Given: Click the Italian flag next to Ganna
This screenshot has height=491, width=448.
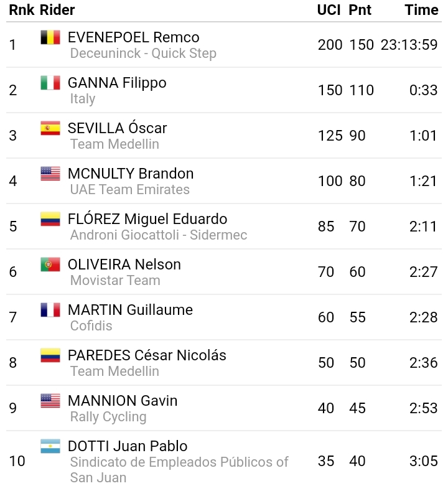Looking at the screenshot, I should (x=50, y=83).
